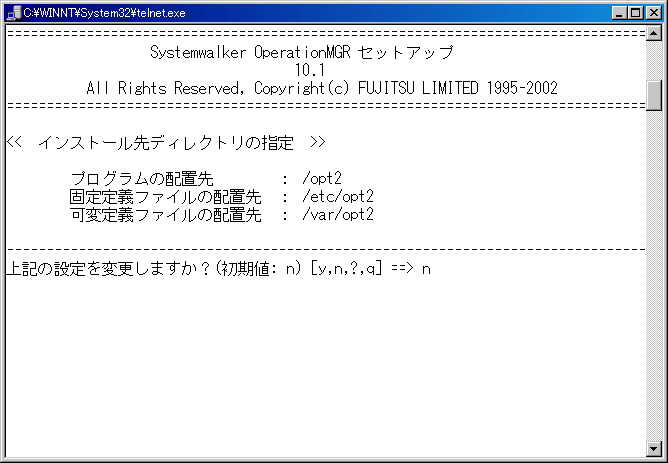
Task: Click the typed answer n after the arrow
Action: [x=426, y=270]
